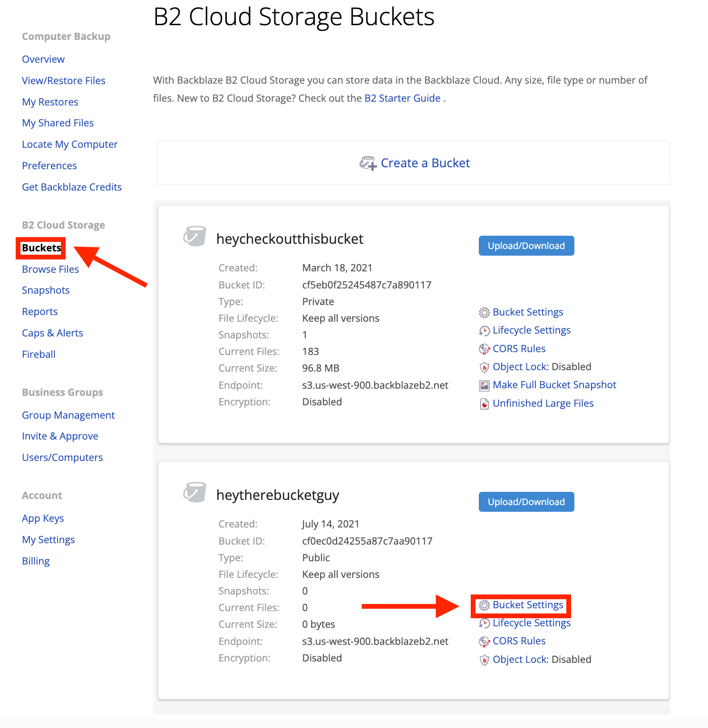The height and width of the screenshot is (728, 708).
Task: Click Upload/Download for heytherebucketguy
Action: 526,502
